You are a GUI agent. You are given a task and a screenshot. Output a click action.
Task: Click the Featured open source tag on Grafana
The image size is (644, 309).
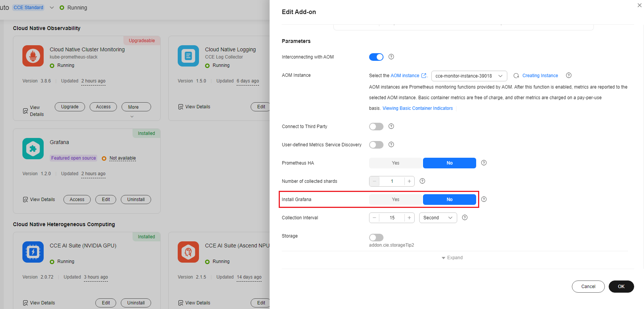(74, 158)
